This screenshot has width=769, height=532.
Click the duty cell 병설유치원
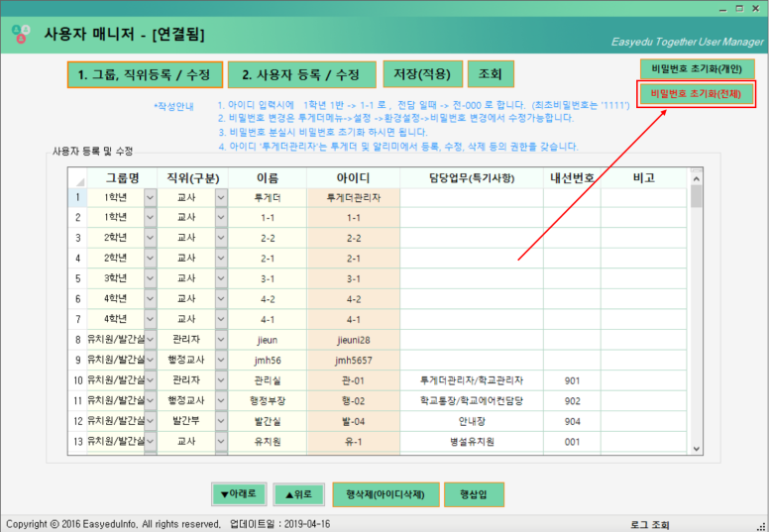click(472, 441)
